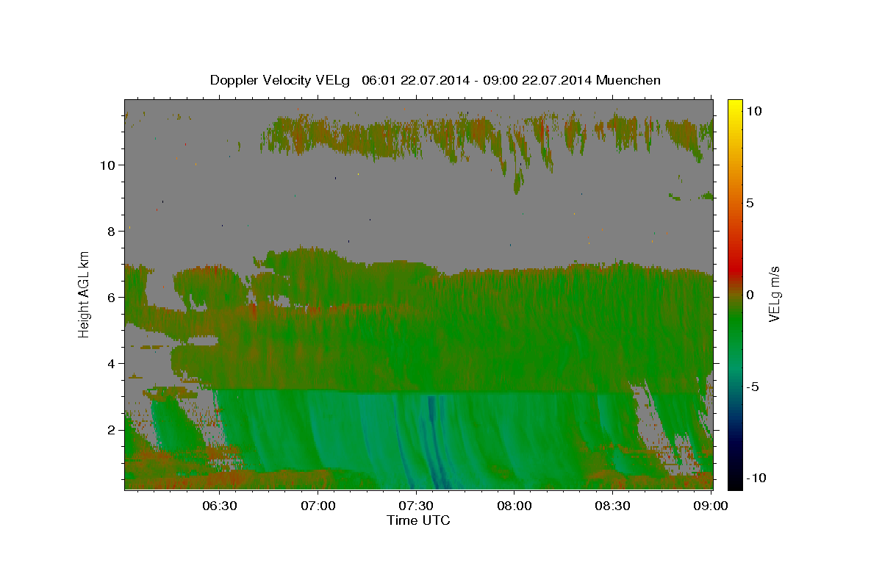
Task: Select the 07:30 time tick label
Action: tap(416, 506)
